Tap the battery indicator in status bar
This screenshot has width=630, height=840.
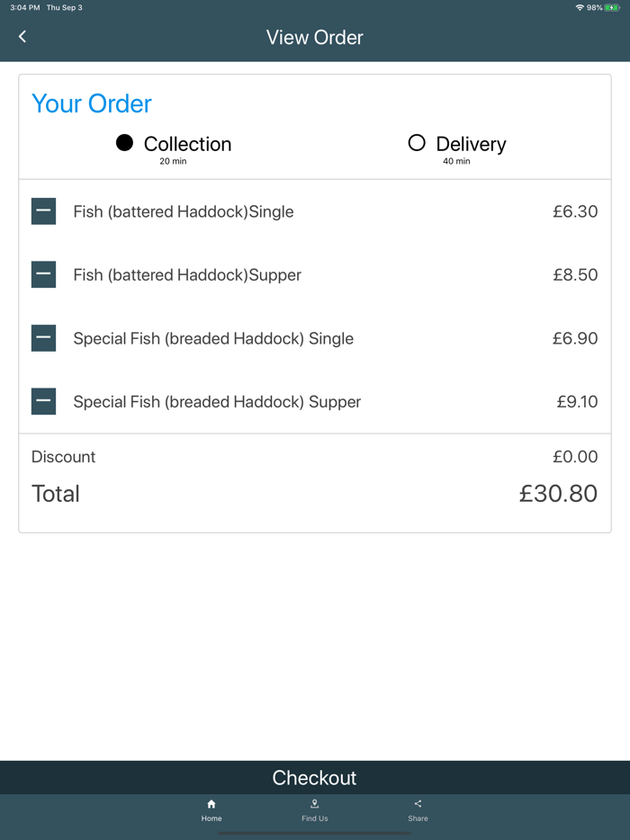pos(612,7)
